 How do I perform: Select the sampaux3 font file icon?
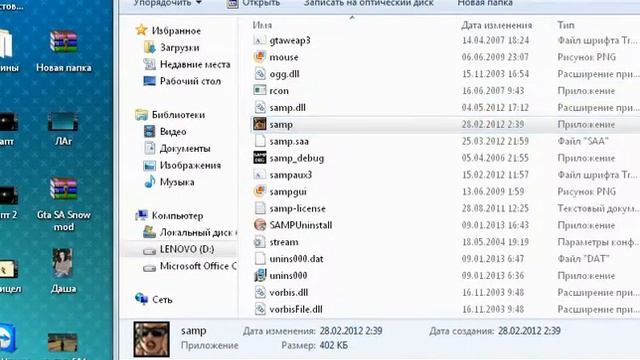click(260, 174)
